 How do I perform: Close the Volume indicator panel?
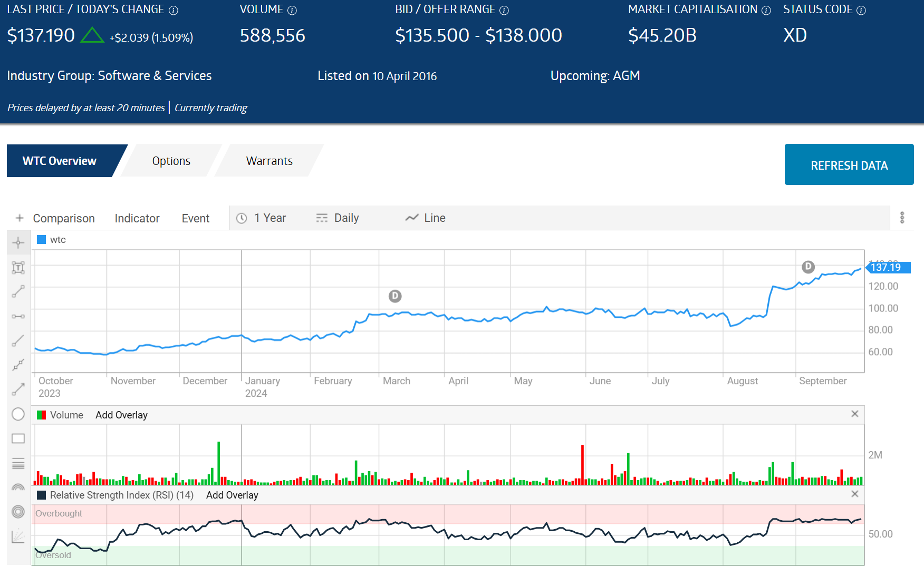coord(855,414)
